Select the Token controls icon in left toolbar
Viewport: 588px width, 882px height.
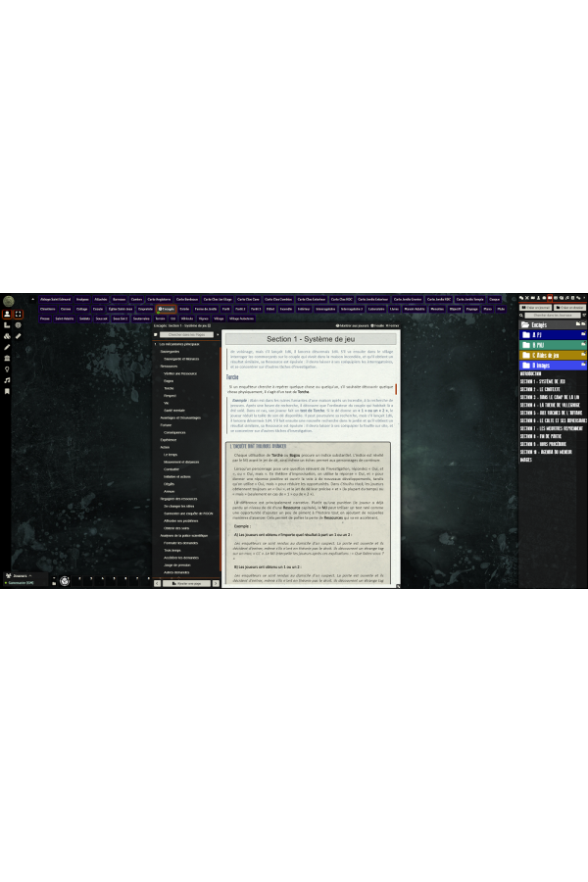click(x=7, y=315)
